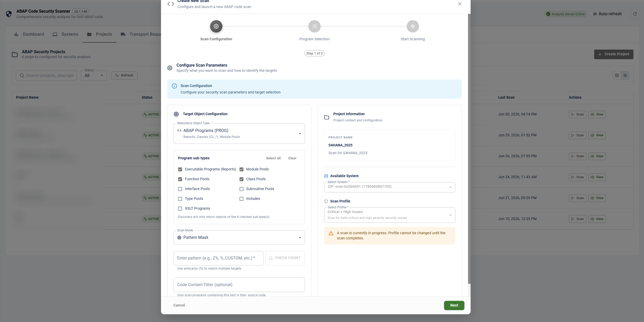The image size is (644, 322).
Task: Click Scan button for Jun 24, 2026 project
Action: 577,177
